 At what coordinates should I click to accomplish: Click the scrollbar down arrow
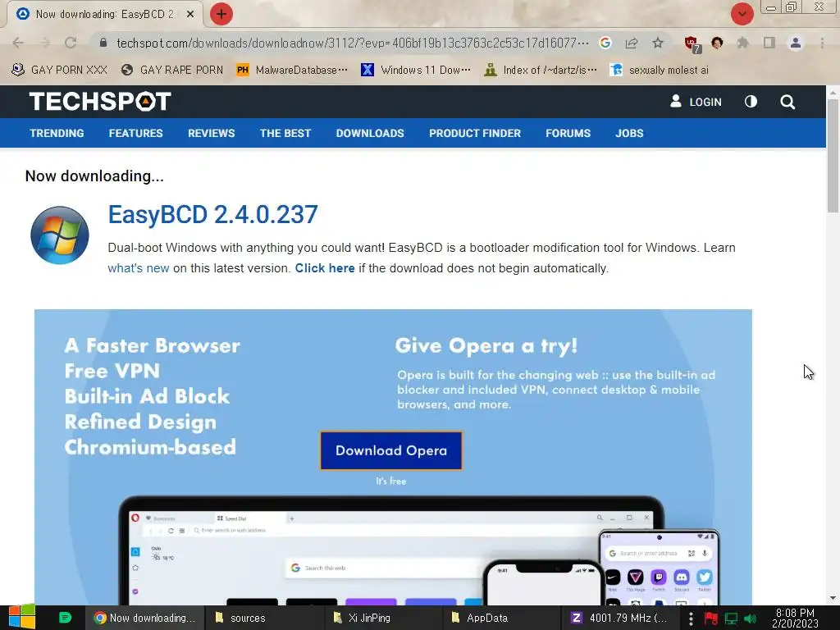[833, 598]
